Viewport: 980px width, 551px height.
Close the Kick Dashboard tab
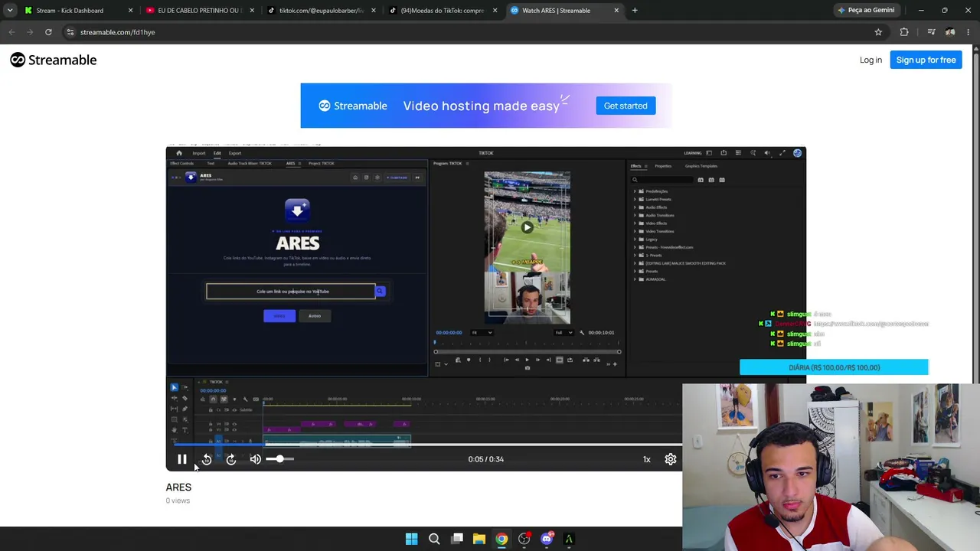point(130,11)
